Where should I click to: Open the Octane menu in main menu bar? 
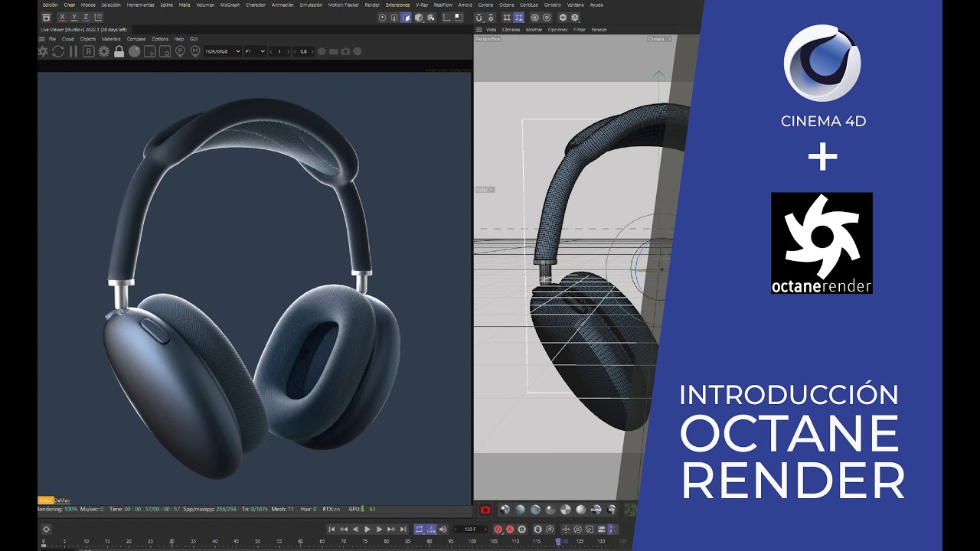[507, 5]
